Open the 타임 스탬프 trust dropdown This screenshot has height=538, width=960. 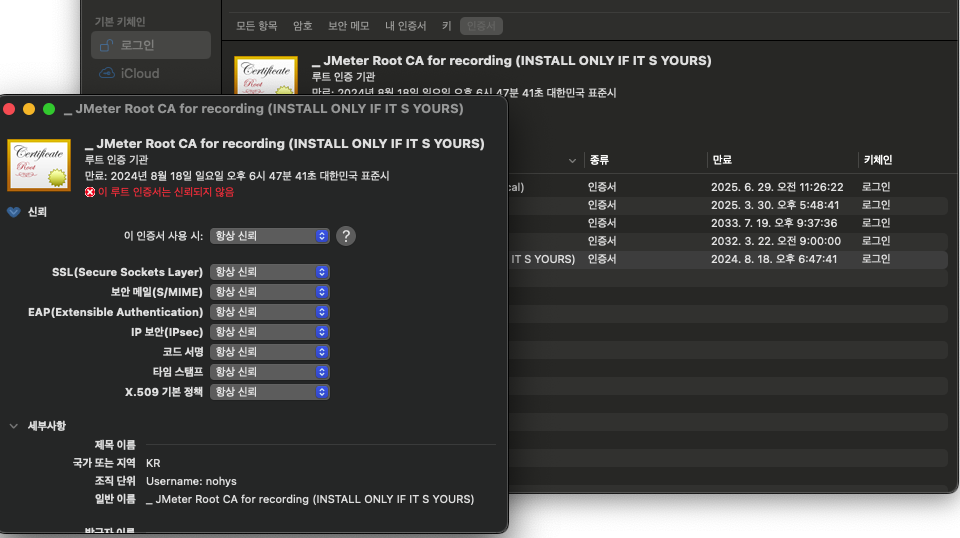point(269,372)
